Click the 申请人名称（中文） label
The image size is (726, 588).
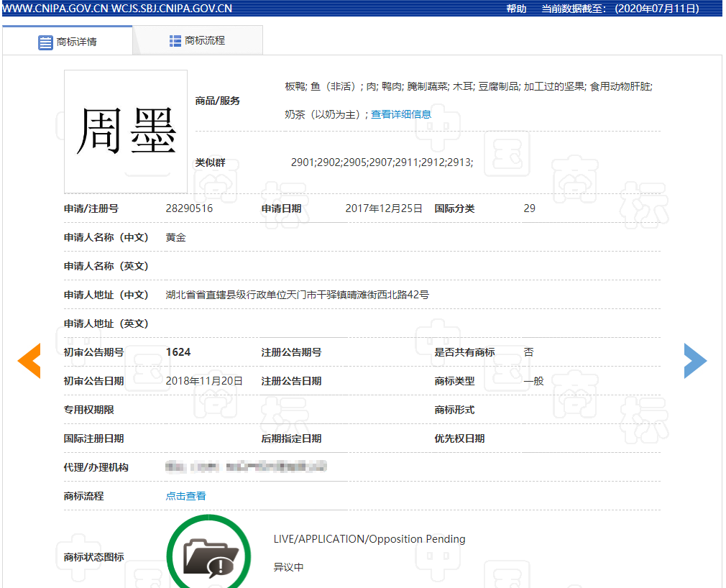point(106,237)
